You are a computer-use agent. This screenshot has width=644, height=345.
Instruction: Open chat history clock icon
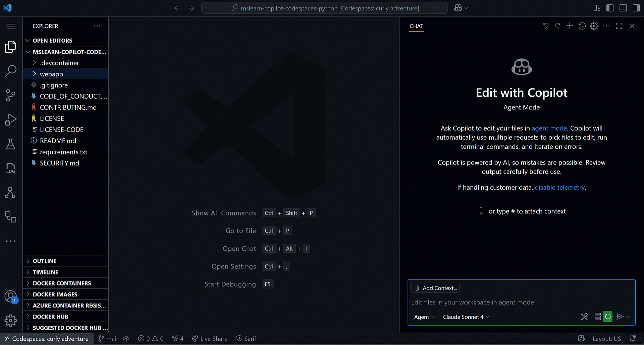pos(582,26)
